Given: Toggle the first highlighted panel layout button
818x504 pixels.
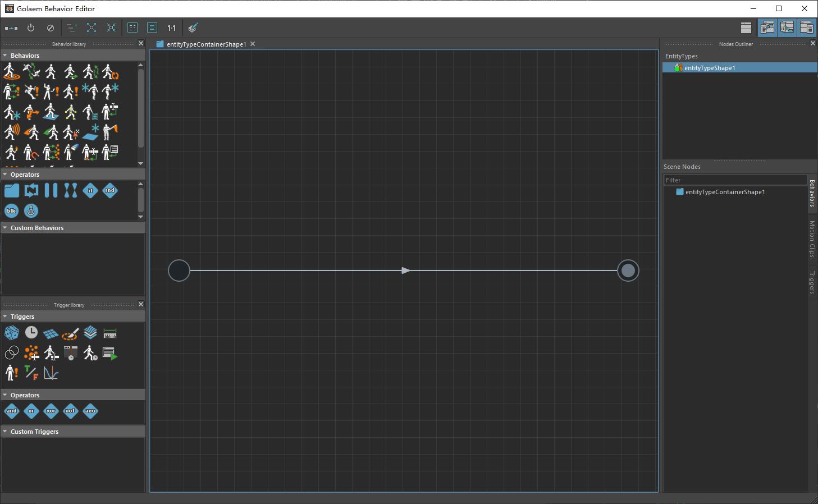Looking at the screenshot, I should (x=767, y=28).
